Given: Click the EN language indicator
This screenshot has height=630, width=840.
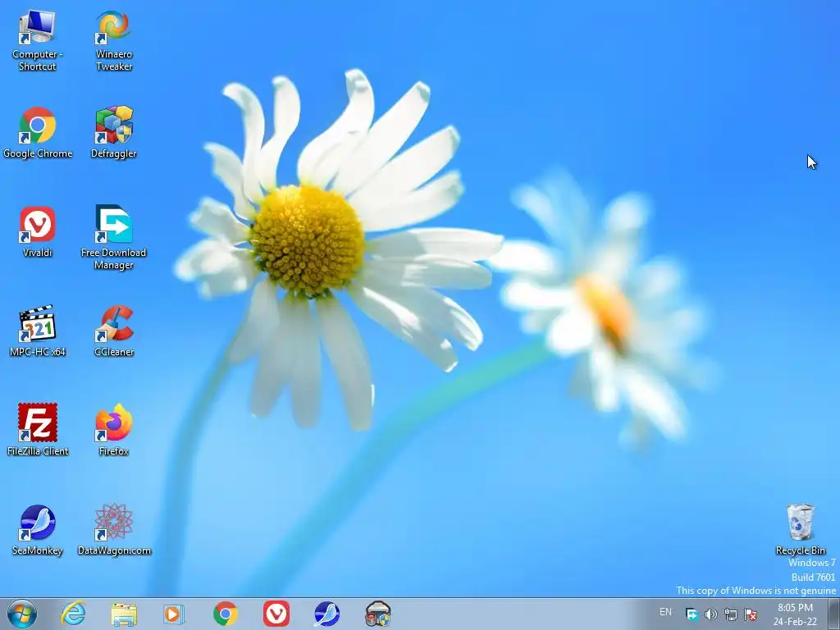Looking at the screenshot, I should (665, 612).
